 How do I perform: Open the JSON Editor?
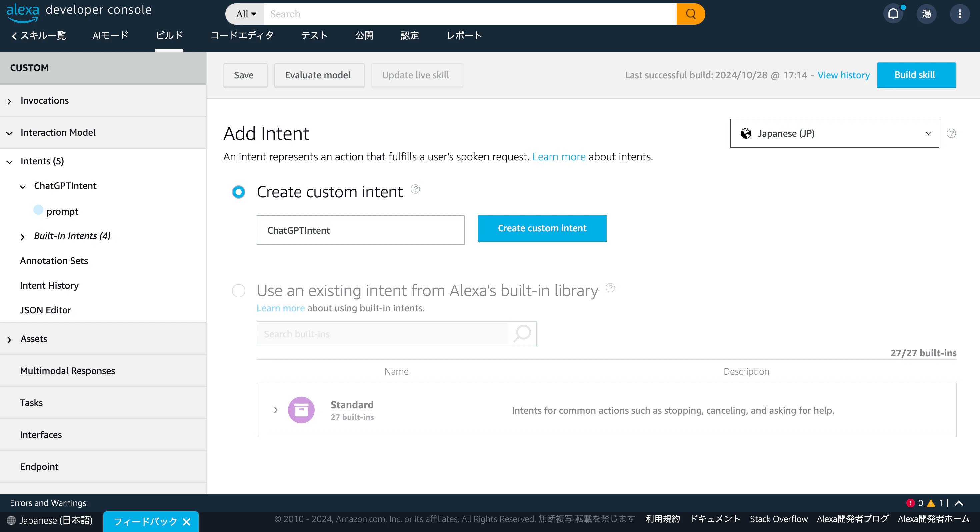(x=46, y=310)
